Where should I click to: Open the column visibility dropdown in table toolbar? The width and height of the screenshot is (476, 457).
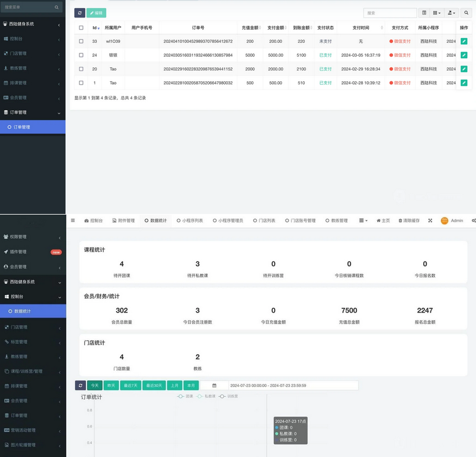(437, 13)
